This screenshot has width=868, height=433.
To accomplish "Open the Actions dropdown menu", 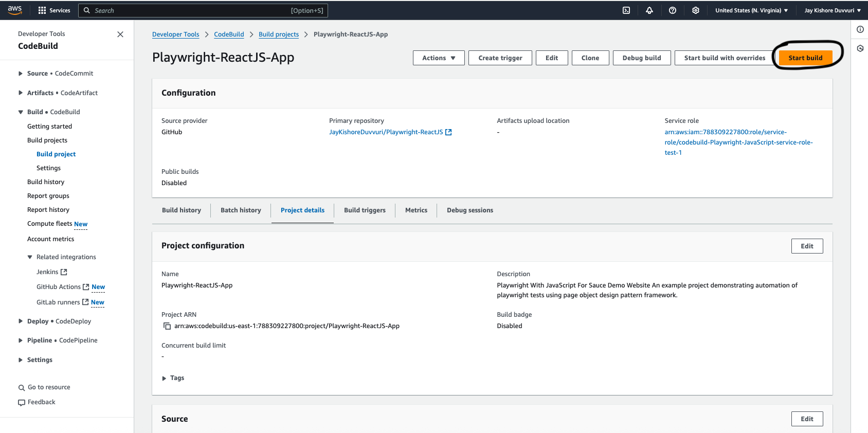I will coord(439,58).
